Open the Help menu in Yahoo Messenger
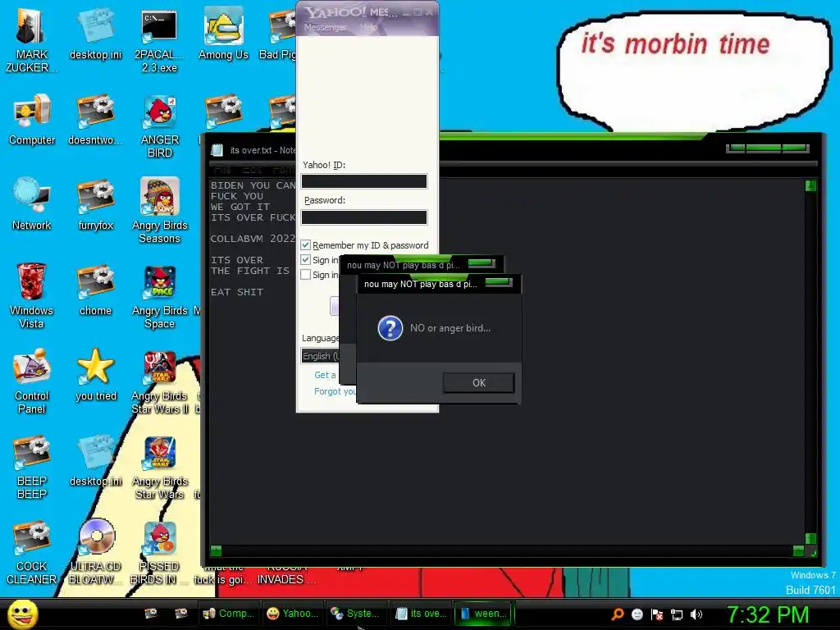This screenshot has width=840, height=630. (368, 27)
